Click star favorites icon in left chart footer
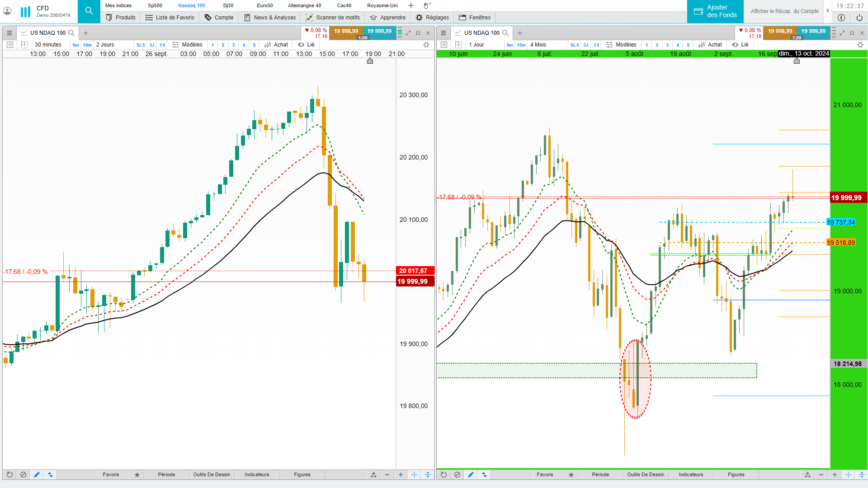The width and height of the screenshot is (868, 488). click(x=137, y=474)
